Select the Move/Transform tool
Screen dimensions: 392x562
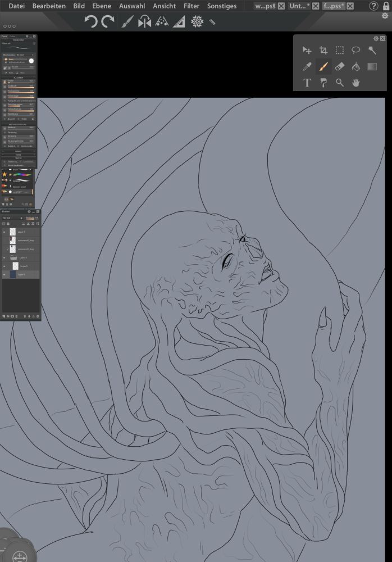point(307,50)
